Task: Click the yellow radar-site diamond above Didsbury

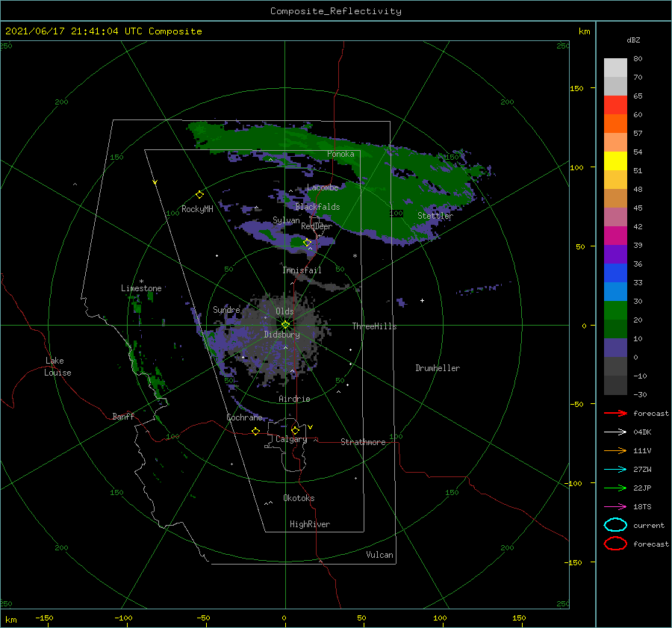Action: (285, 325)
